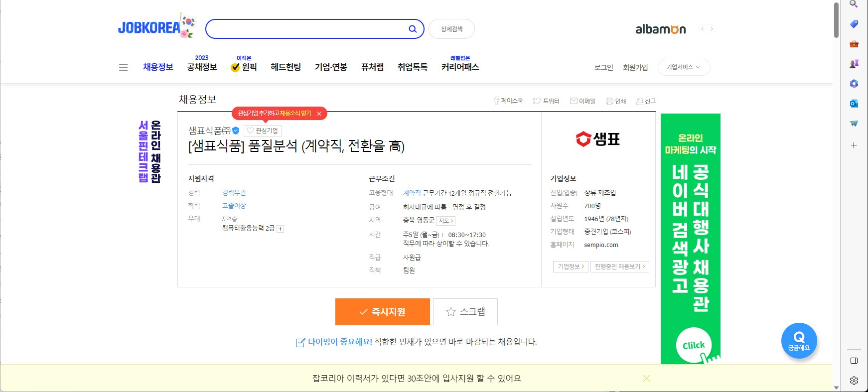Viewport: 868px width, 392px height.
Task: Open the 퓨처랩 menu
Action: click(372, 67)
